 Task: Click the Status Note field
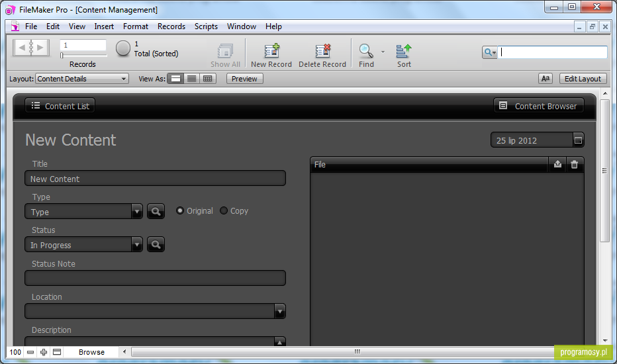click(155, 278)
